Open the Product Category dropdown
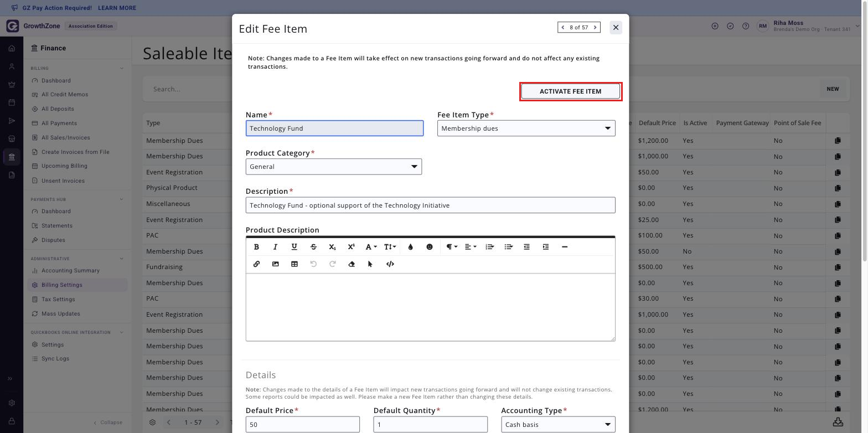 pos(334,167)
